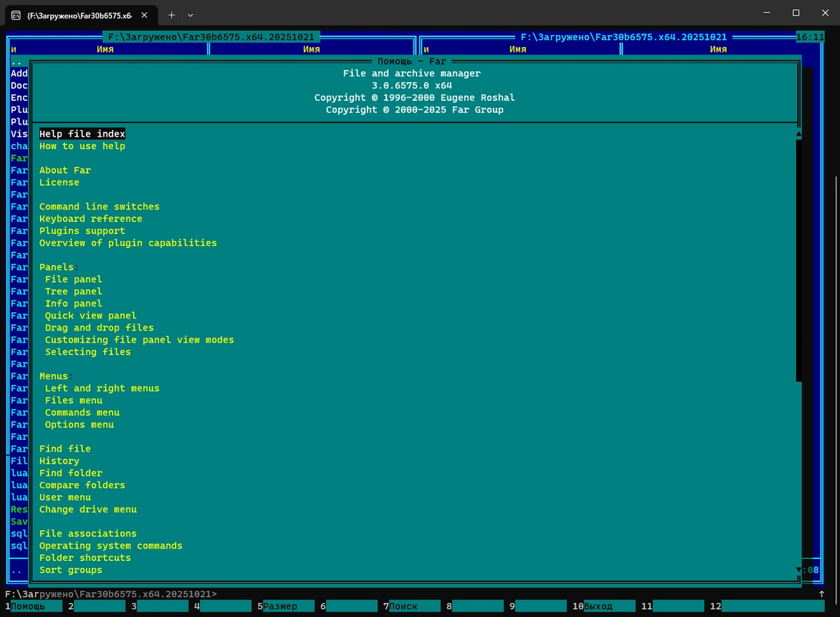Viewport: 840px width, 617px height.
Task: Click help scrollbar up arrow
Action: (x=799, y=134)
